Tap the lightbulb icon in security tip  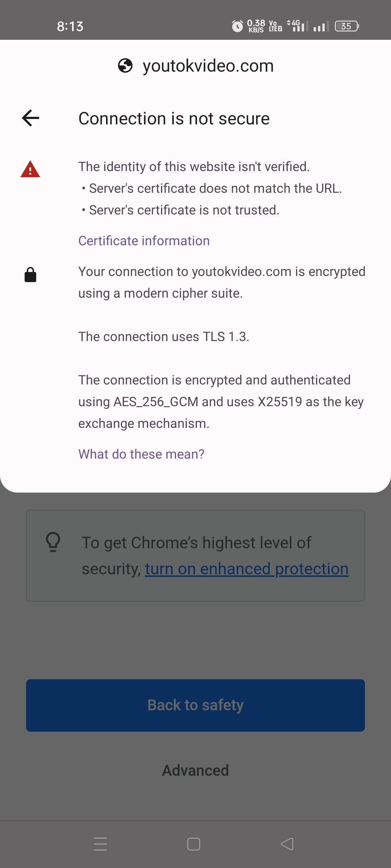[x=53, y=542]
